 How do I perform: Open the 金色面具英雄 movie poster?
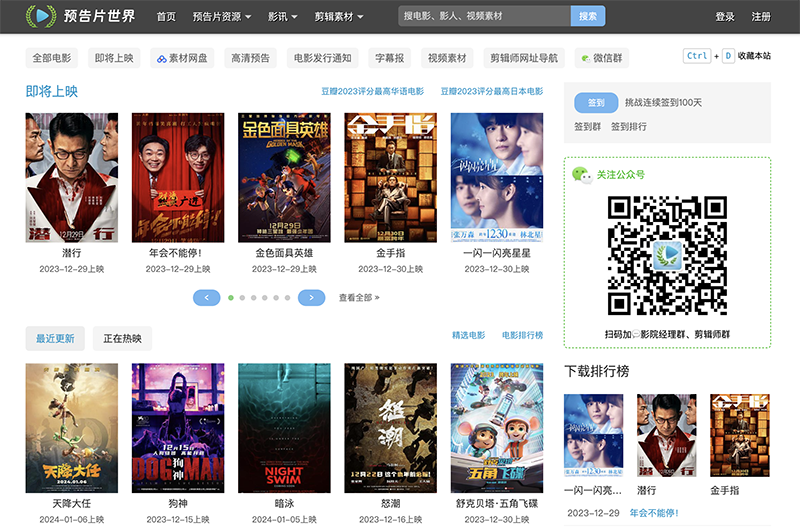(x=284, y=178)
